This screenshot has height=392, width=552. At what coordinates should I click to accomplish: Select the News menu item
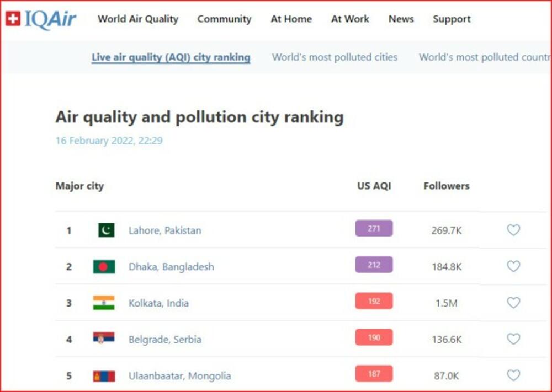coord(401,19)
